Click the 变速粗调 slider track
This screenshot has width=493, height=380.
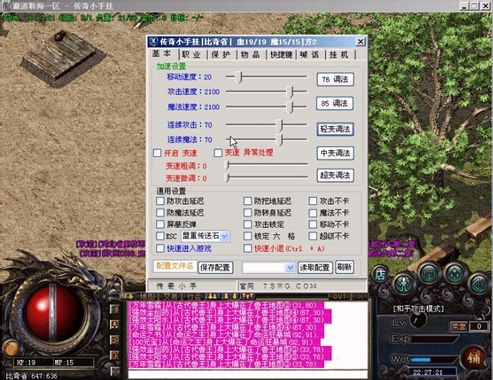[266, 164]
